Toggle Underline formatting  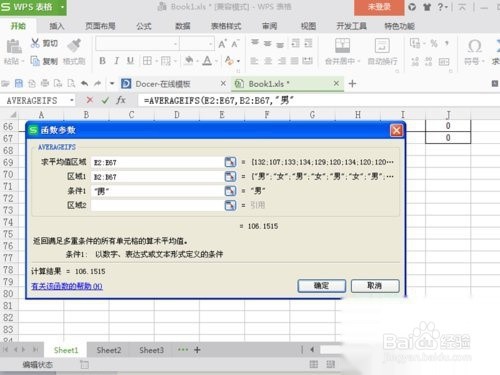coord(130,61)
